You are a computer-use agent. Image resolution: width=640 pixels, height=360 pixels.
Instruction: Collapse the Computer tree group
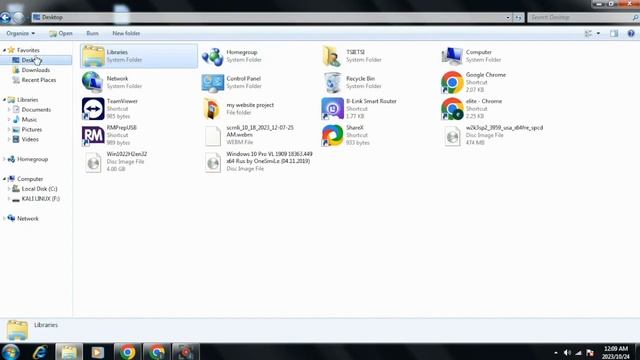(4, 179)
